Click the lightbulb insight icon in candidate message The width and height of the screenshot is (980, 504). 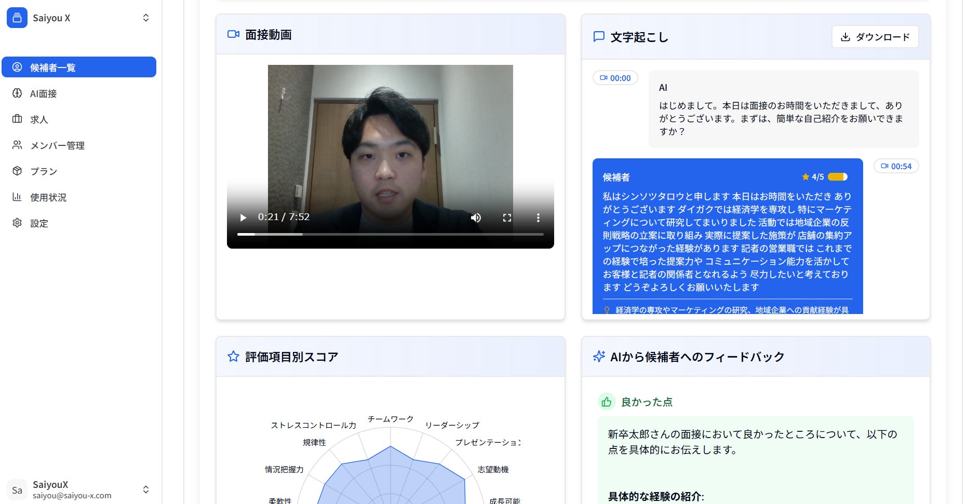pyautogui.click(x=607, y=310)
